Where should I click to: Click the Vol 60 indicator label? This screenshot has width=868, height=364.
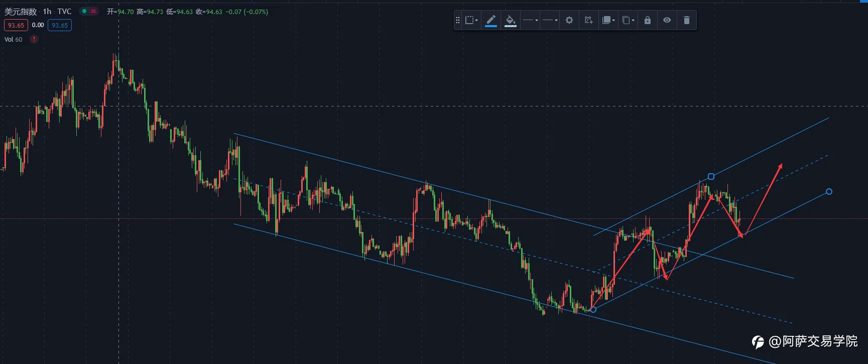pos(14,39)
